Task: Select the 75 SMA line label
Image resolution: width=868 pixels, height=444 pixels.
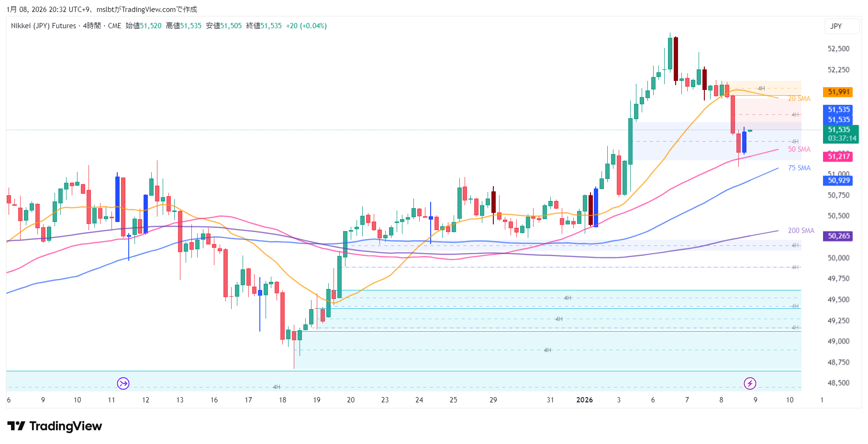Action: point(799,168)
